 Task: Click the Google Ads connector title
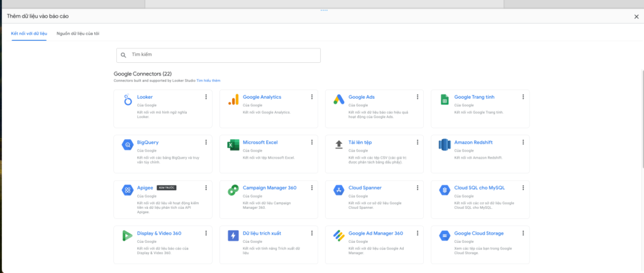(x=362, y=97)
